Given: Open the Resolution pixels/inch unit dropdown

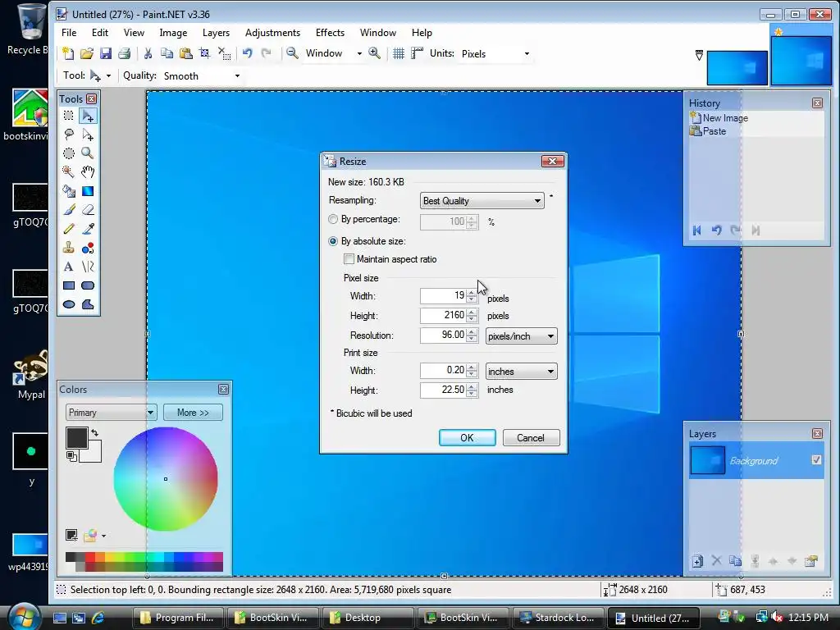Looking at the screenshot, I should pos(521,336).
